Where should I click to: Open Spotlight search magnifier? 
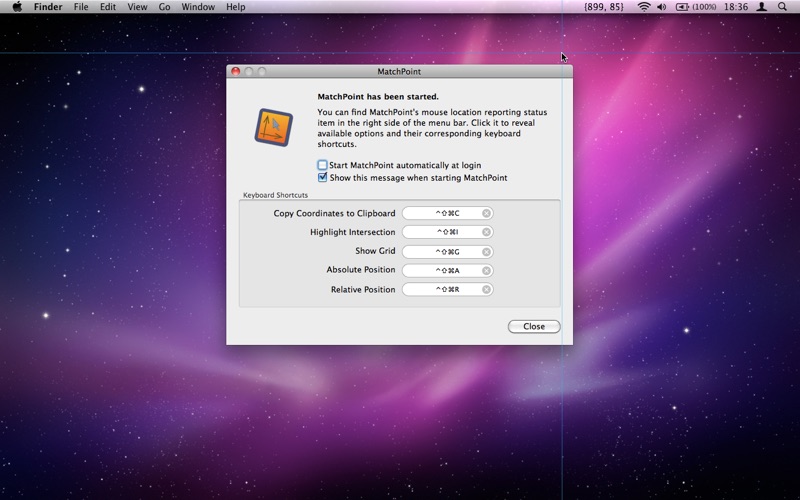pyautogui.click(x=785, y=7)
